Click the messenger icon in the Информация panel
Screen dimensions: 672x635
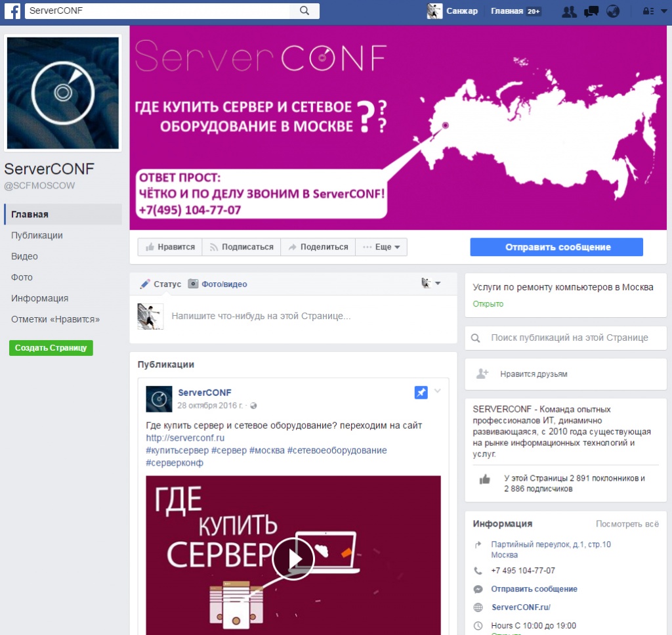(x=478, y=589)
